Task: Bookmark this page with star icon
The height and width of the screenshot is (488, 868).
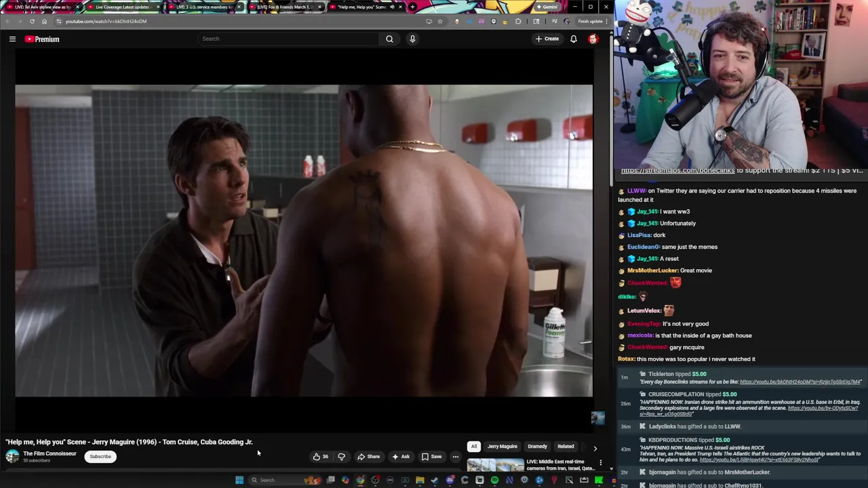Action: click(439, 21)
